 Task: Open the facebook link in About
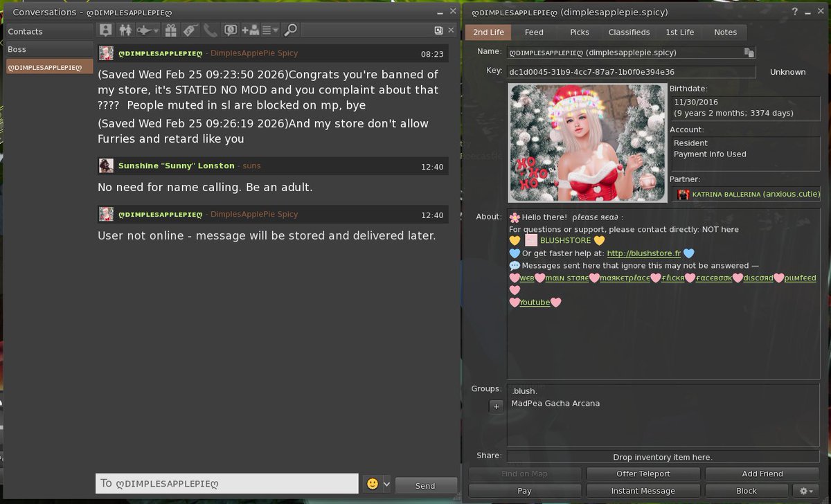714,278
